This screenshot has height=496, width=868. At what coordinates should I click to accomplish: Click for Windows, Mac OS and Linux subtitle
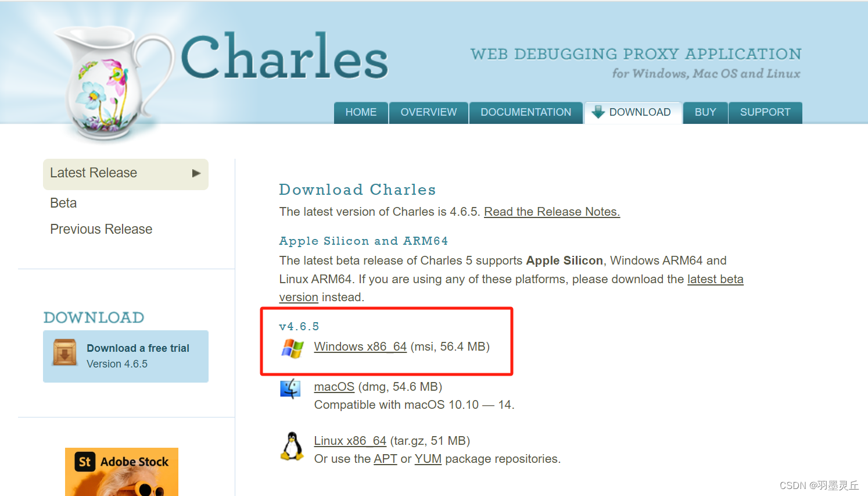tap(706, 73)
